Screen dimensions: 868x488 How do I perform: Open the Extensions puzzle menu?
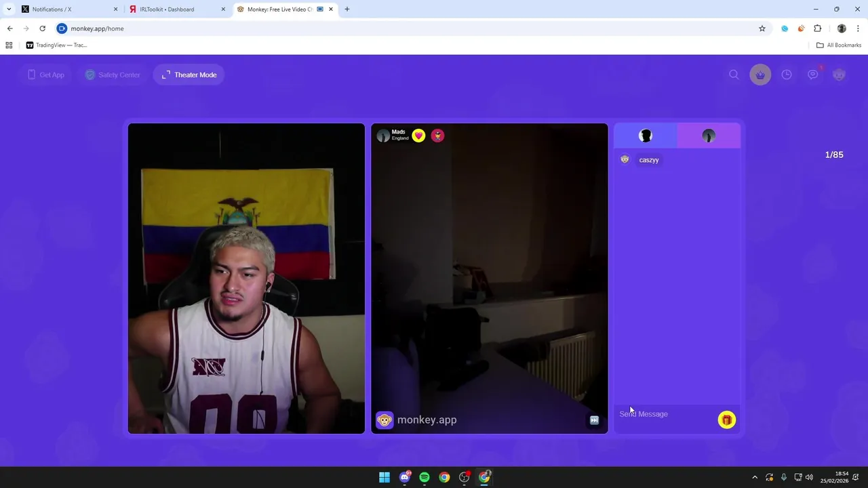click(x=817, y=28)
